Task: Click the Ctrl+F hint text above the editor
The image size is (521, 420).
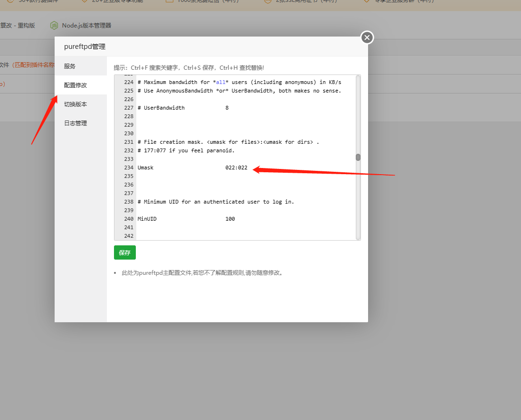Action: (189, 68)
